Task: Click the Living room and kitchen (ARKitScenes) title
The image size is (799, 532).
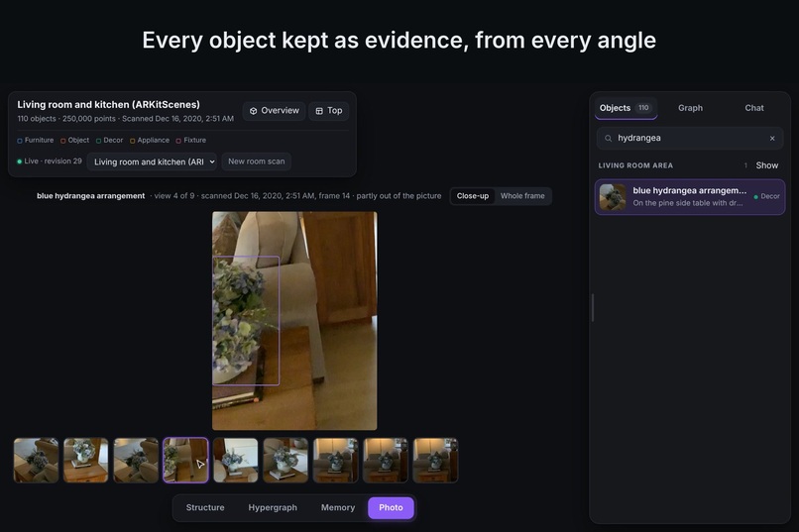Action: [108, 104]
